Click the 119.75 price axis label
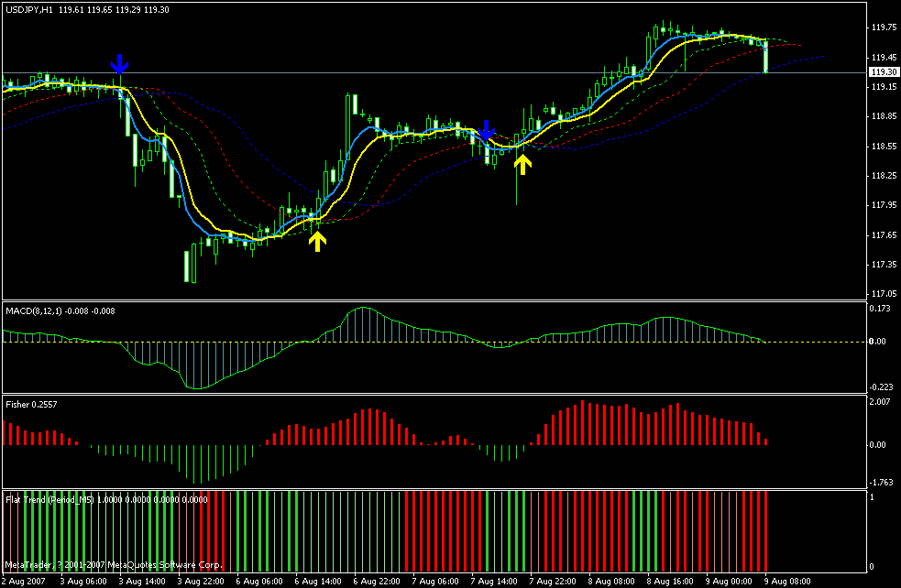Screen dimensions: 901x588 (x=883, y=27)
